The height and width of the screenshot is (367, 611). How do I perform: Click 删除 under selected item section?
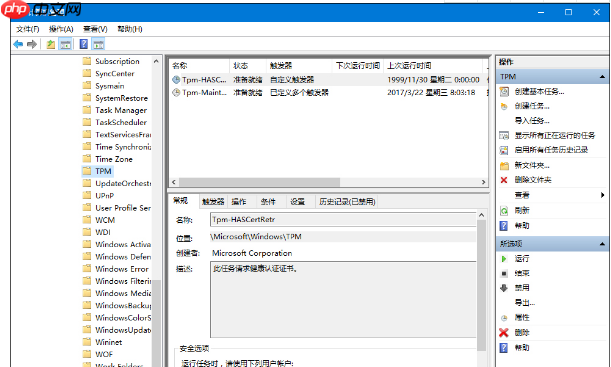pyautogui.click(x=522, y=333)
